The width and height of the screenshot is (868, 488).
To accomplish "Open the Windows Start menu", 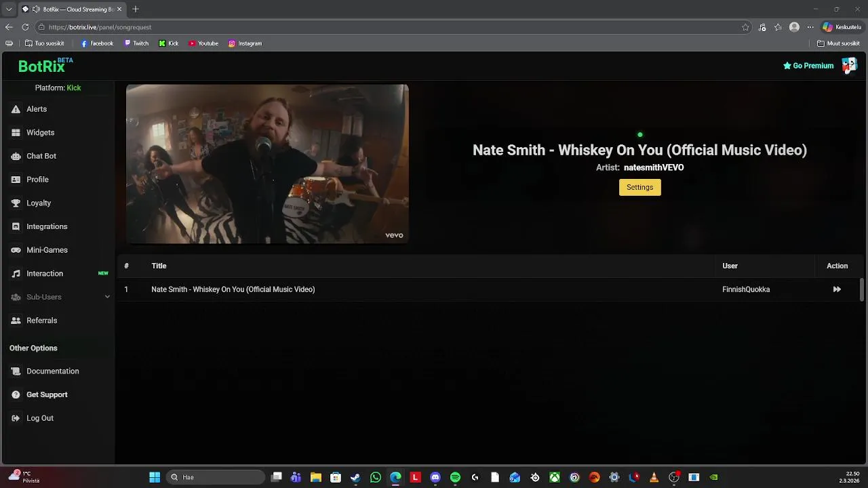I will pos(155,477).
